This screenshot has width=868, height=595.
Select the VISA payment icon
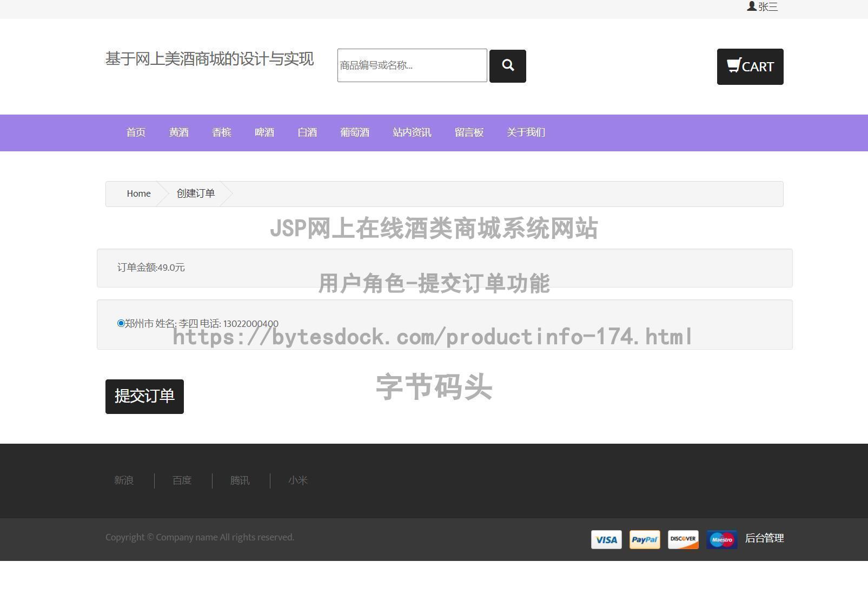pyautogui.click(x=606, y=539)
